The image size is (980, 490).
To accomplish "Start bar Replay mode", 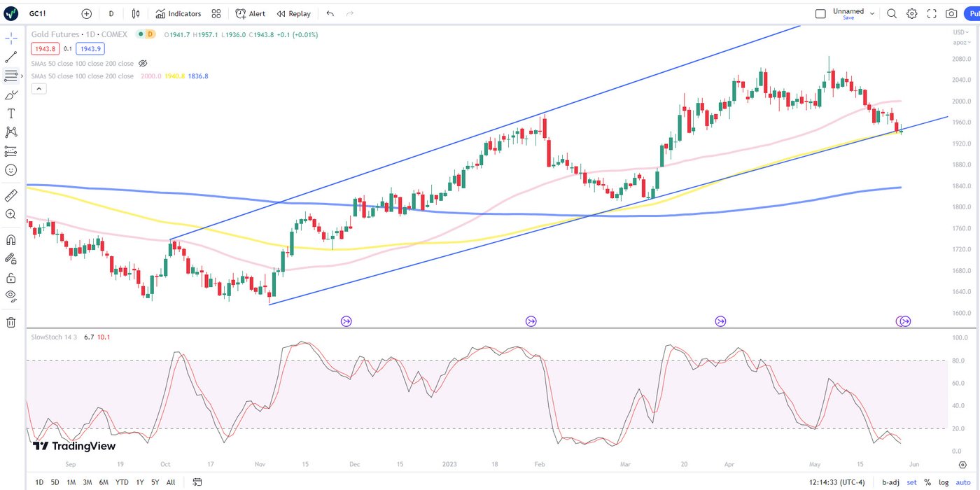I will point(293,13).
